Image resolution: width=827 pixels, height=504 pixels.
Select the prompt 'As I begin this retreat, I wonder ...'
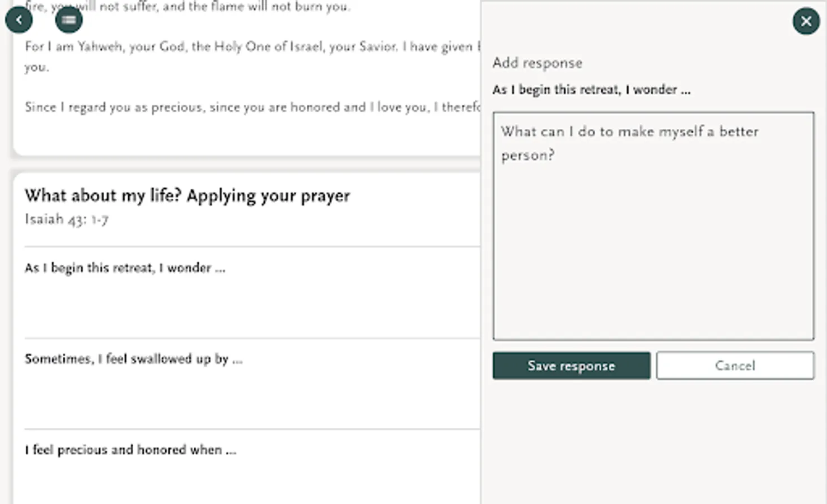click(124, 268)
